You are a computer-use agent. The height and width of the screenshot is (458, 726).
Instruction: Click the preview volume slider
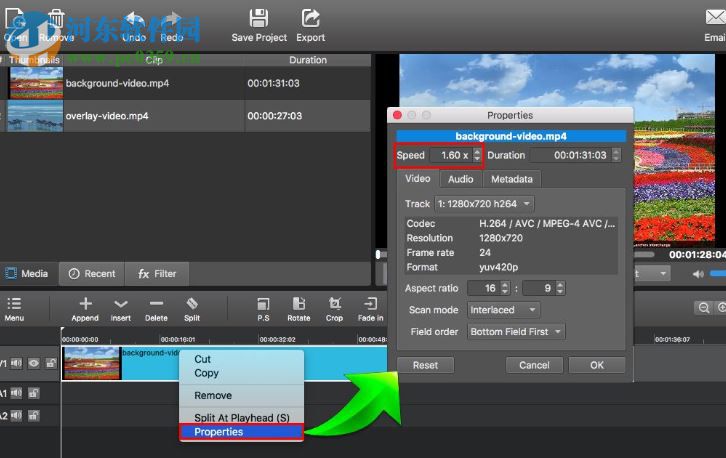click(717, 274)
